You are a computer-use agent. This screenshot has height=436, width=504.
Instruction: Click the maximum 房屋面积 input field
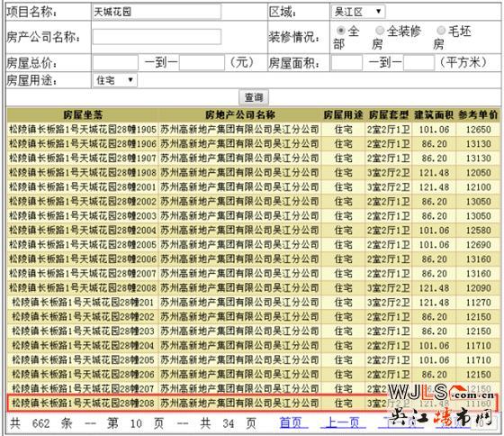[x=419, y=62]
